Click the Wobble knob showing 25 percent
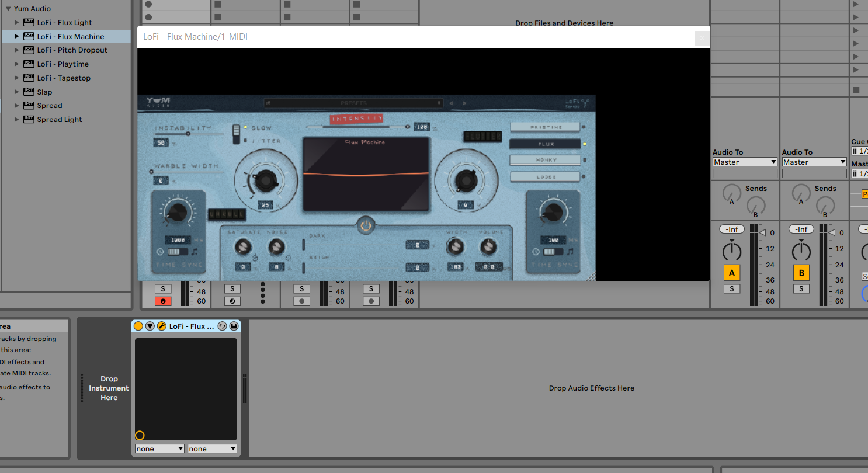 coord(266,179)
